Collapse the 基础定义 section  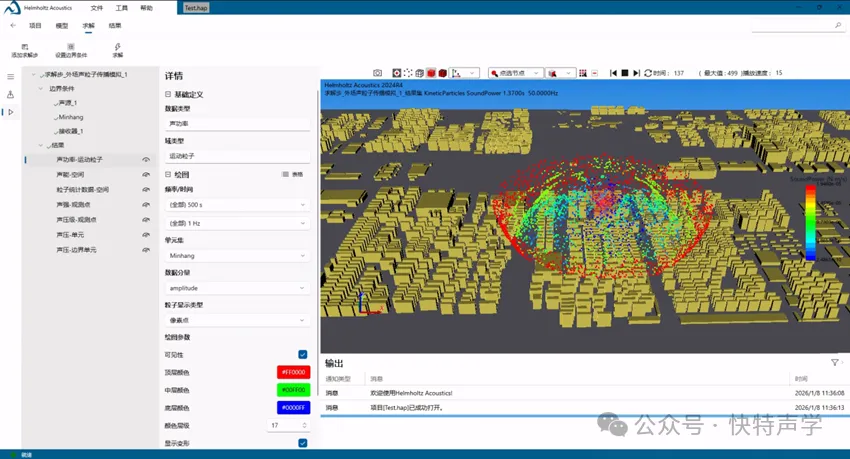click(x=168, y=94)
